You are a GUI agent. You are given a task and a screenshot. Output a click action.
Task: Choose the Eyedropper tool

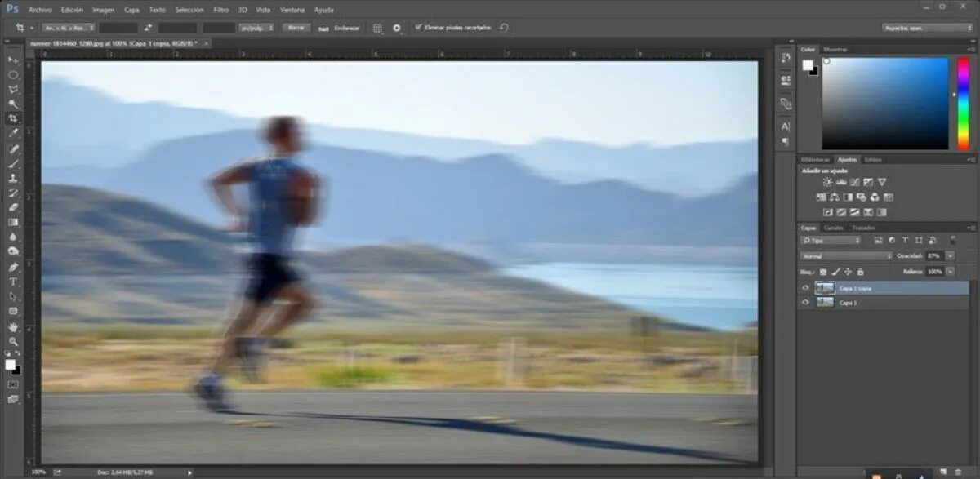[13, 133]
